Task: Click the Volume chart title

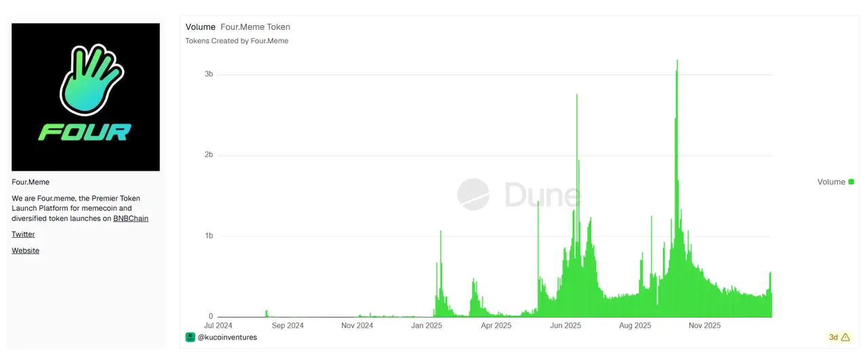Action: coord(200,27)
